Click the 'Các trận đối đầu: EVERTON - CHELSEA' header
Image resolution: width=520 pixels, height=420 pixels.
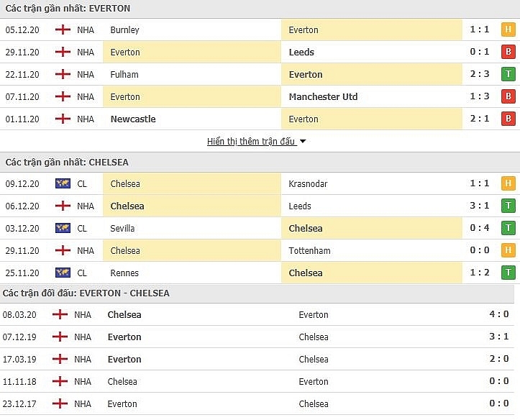coord(86,293)
